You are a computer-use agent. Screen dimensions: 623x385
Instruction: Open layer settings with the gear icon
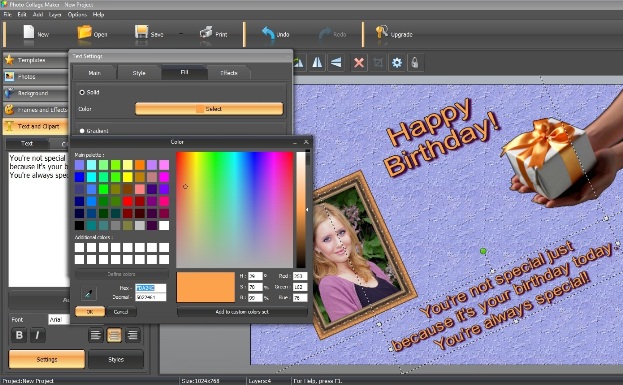click(397, 62)
